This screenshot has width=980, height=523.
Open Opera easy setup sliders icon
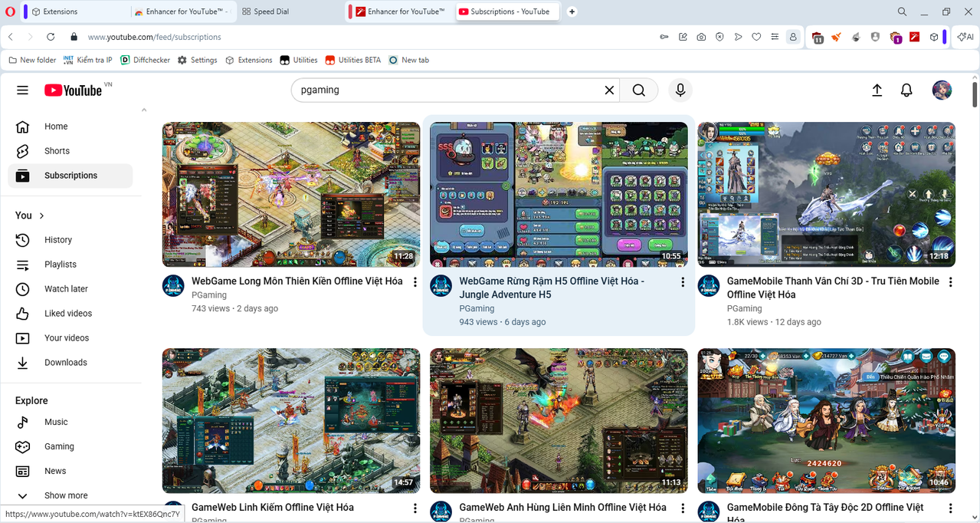(x=775, y=37)
